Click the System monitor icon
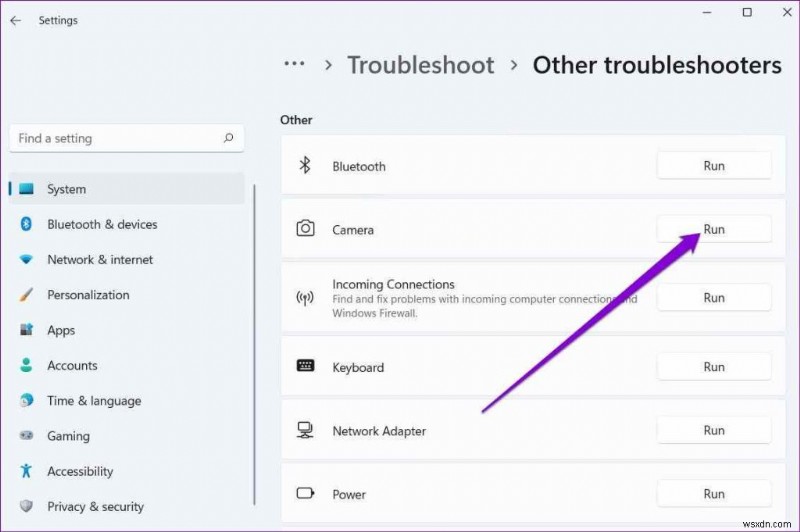The image size is (800, 532). click(27, 189)
